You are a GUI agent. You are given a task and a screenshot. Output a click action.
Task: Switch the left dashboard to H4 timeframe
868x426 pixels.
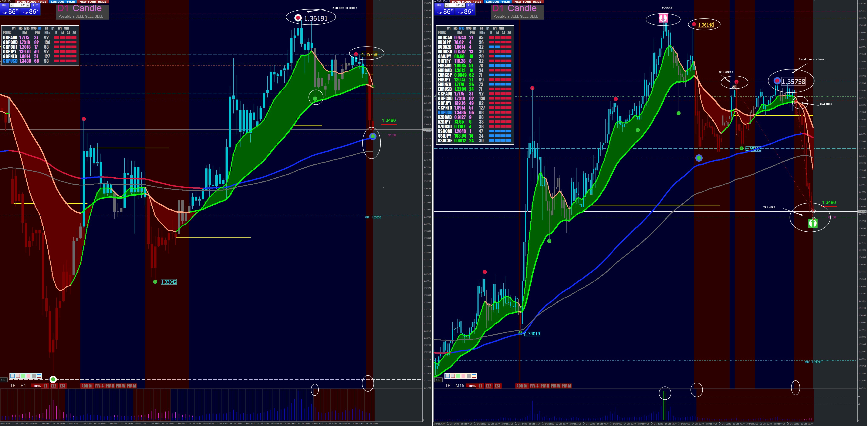pyautogui.click(x=47, y=28)
